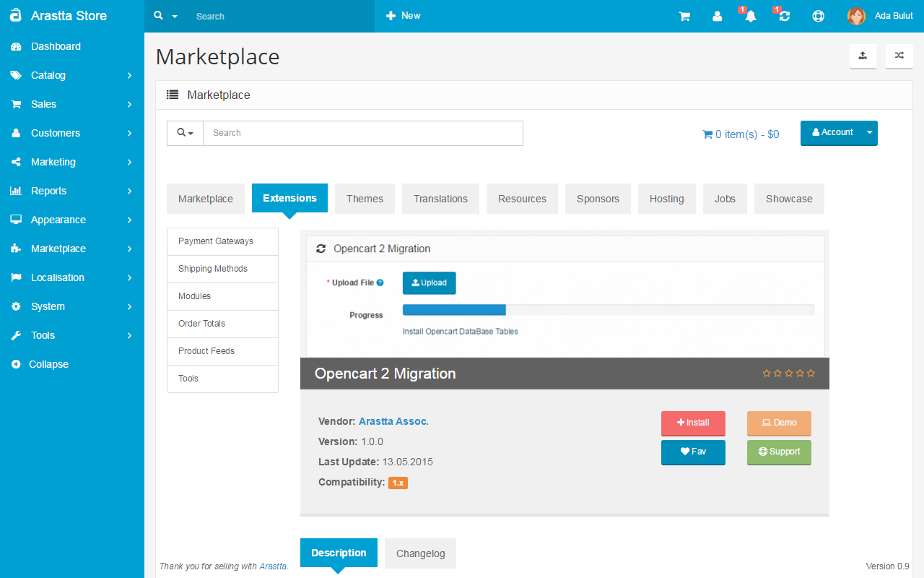Image resolution: width=924 pixels, height=578 pixels.
Task: Click the blue Fav button
Action: pos(693,452)
